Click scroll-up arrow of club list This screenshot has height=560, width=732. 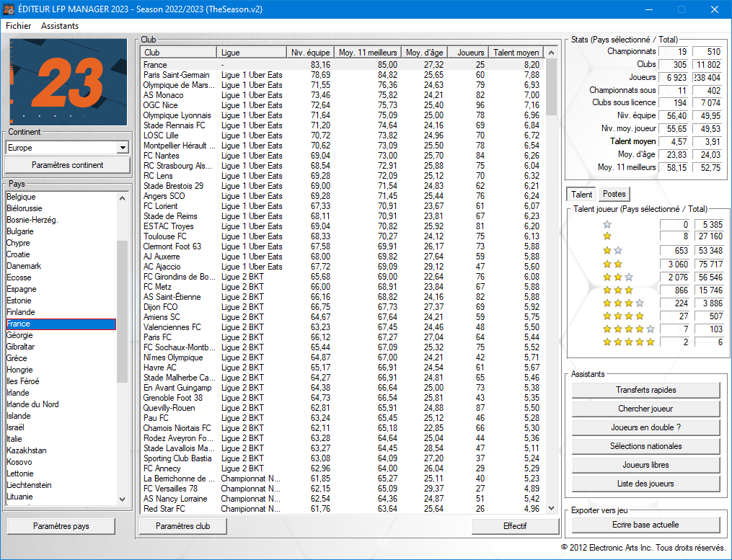coord(551,53)
